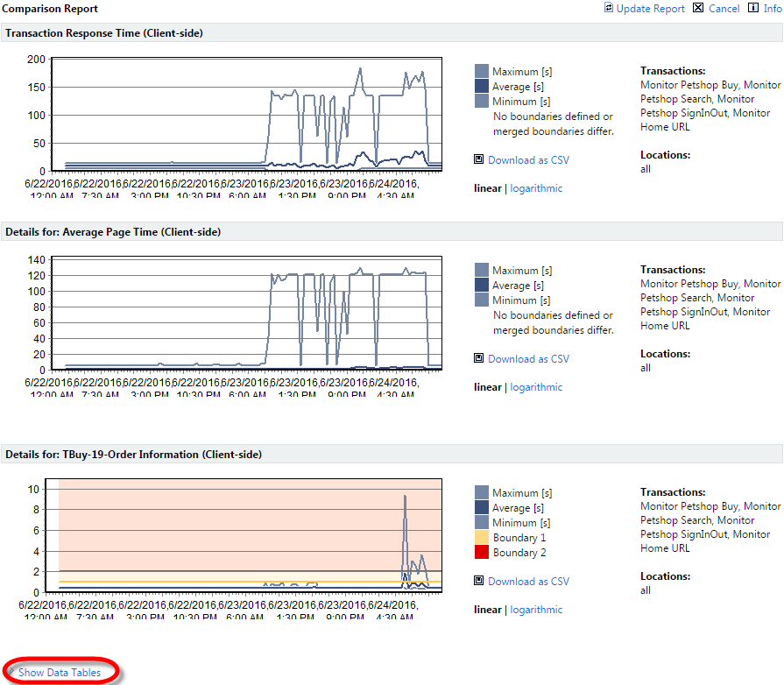Click the Info icon at top right
Viewport: 784px width, 685px height.
pyautogui.click(x=753, y=8)
